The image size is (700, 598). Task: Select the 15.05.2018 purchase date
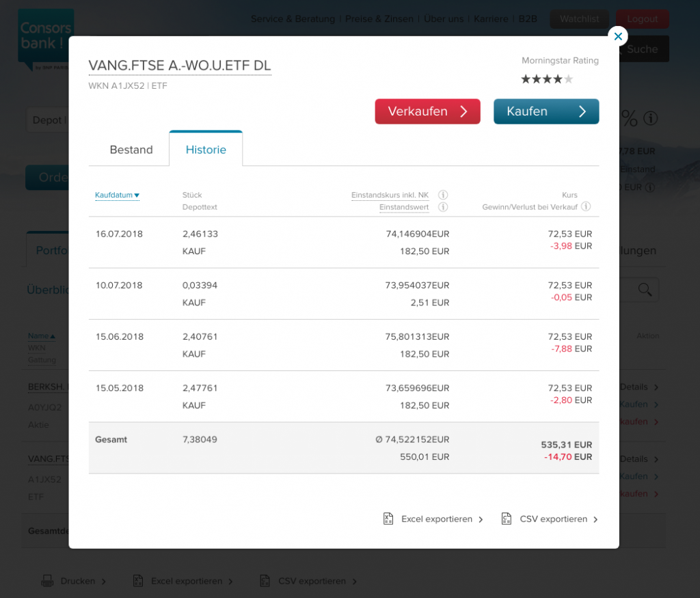point(120,388)
